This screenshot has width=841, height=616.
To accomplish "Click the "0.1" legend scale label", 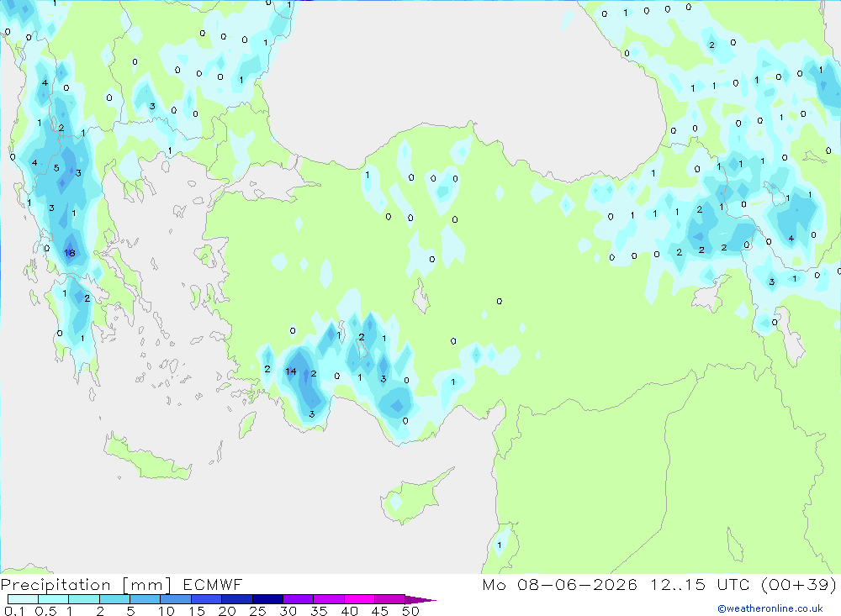I will tap(13, 611).
